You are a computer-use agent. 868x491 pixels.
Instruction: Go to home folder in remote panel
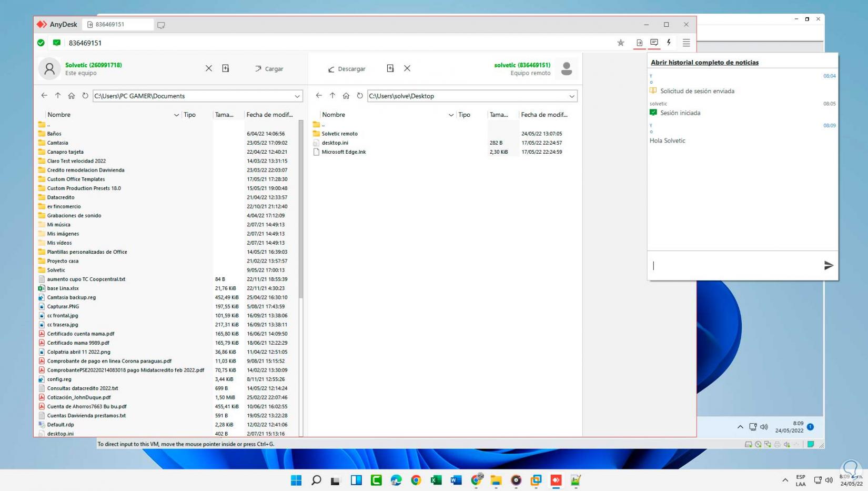tap(346, 96)
